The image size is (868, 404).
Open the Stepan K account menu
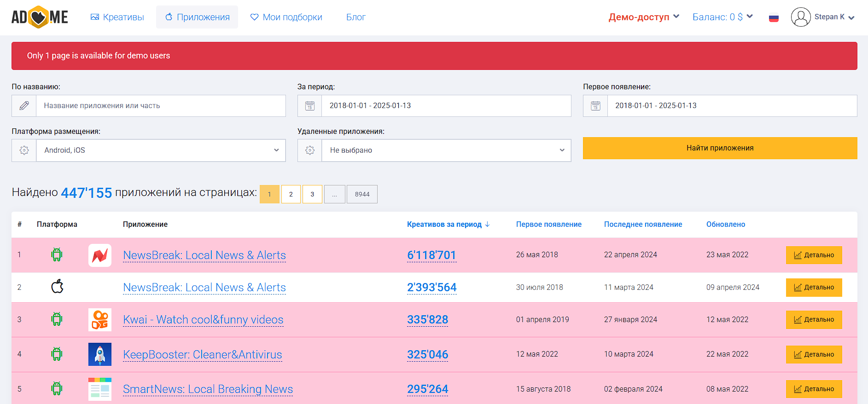pyautogui.click(x=834, y=17)
